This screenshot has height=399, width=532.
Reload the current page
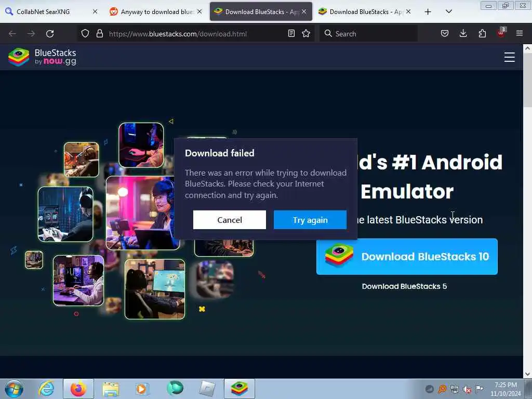50,34
